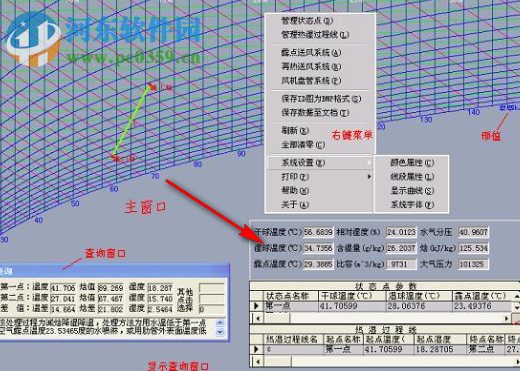
Task: Click process line table scroll left arrow
Action: pyautogui.click(x=257, y=361)
